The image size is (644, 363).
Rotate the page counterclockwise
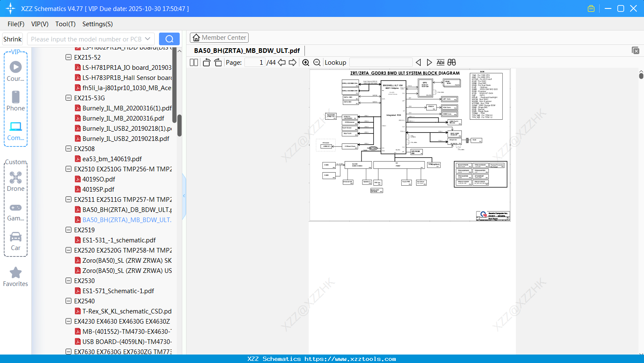tap(206, 63)
